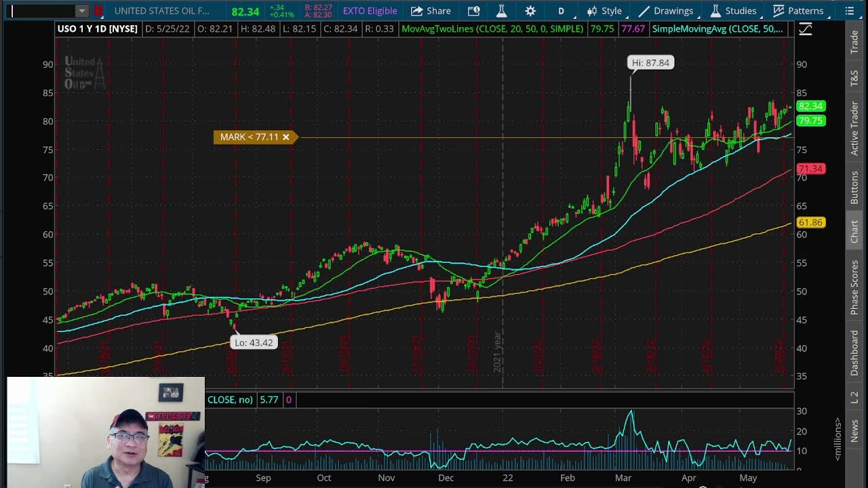Click the USO 1 Y 1D [NYSE] header
The image size is (868, 488).
[97, 28]
